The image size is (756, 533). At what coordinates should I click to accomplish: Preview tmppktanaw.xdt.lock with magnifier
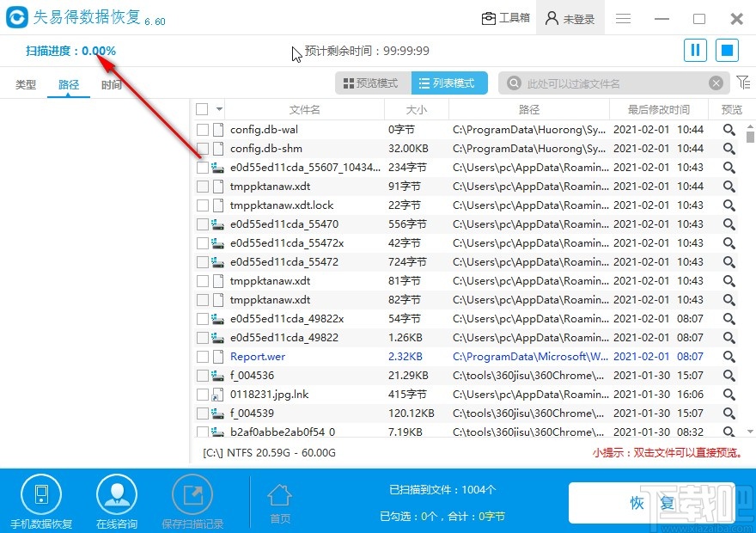729,205
